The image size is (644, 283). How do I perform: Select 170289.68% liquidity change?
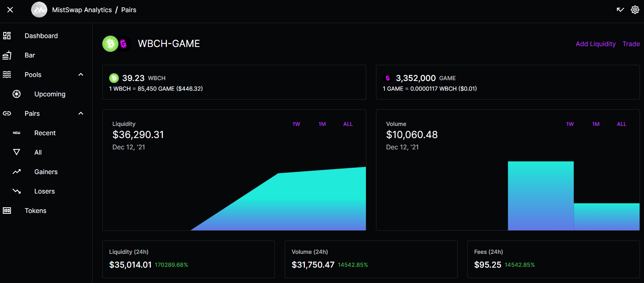pos(171,265)
